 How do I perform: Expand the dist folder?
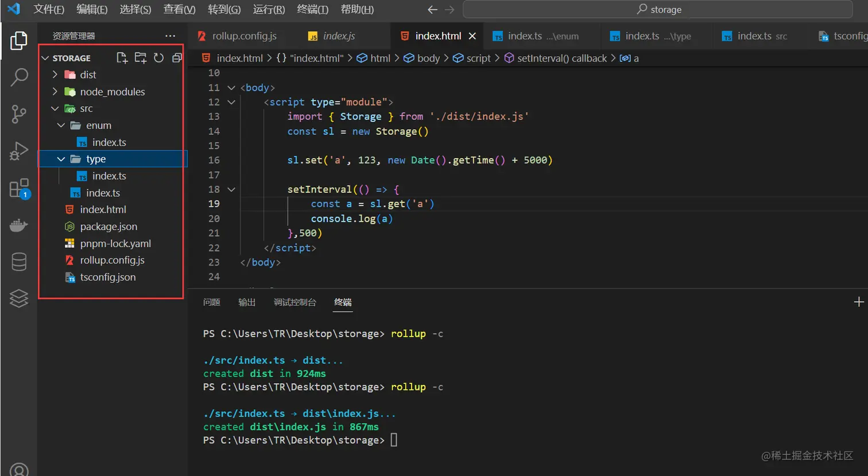click(88, 75)
